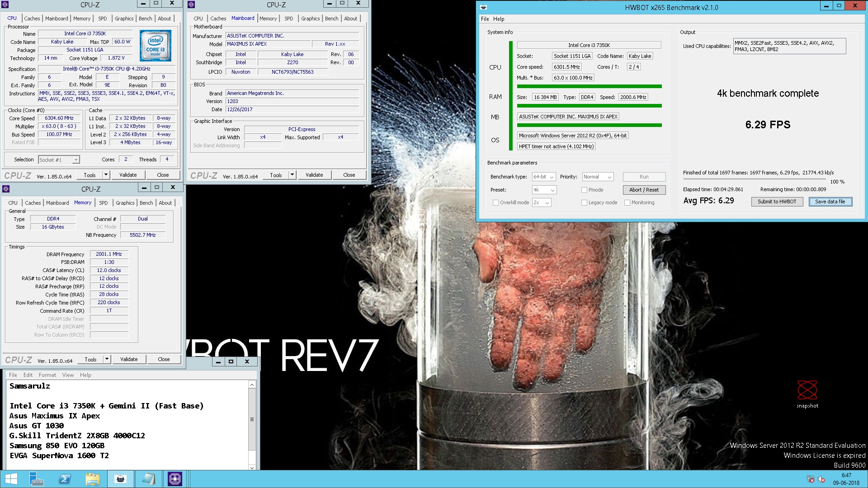Click HWBOT x265 window title icon
This screenshot has width=868, height=488.
tap(483, 7)
